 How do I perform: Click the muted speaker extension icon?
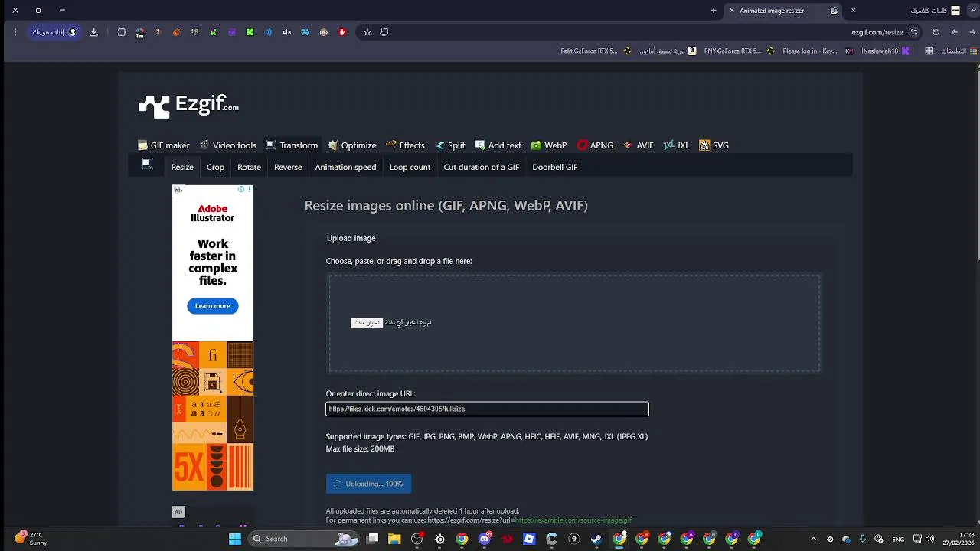[286, 32]
